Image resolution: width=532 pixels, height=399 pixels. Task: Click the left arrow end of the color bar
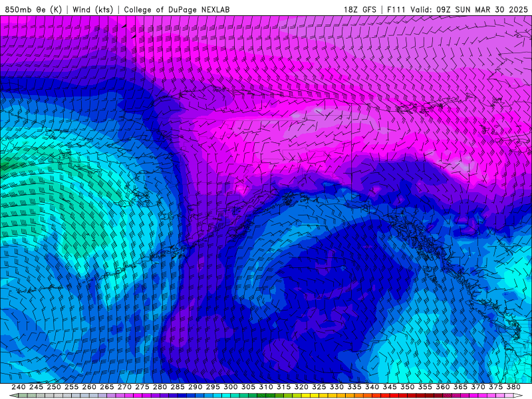pos(13,396)
